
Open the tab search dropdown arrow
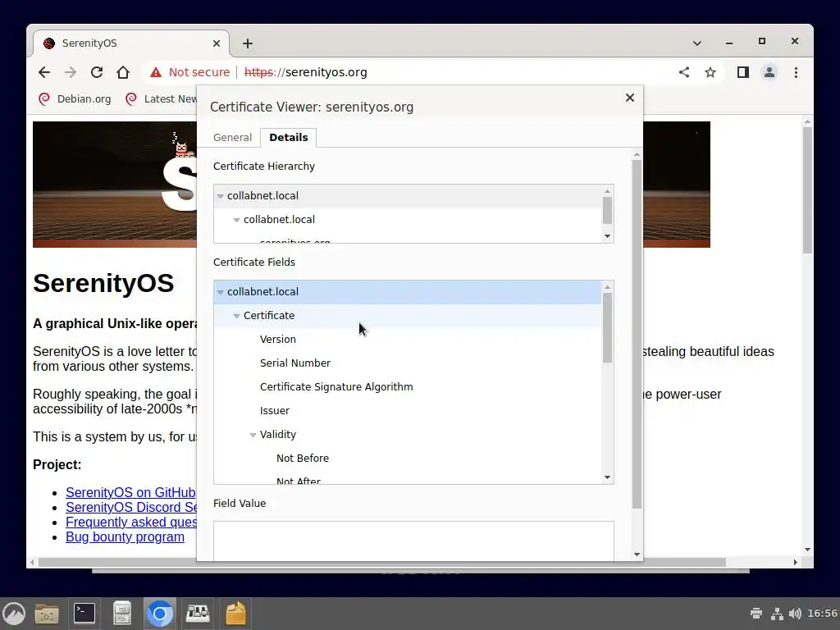coord(697,43)
